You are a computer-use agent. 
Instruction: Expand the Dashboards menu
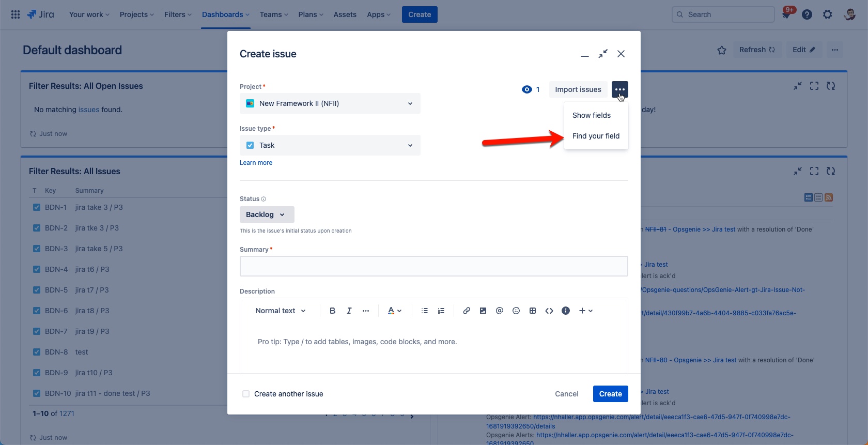click(x=226, y=14)
